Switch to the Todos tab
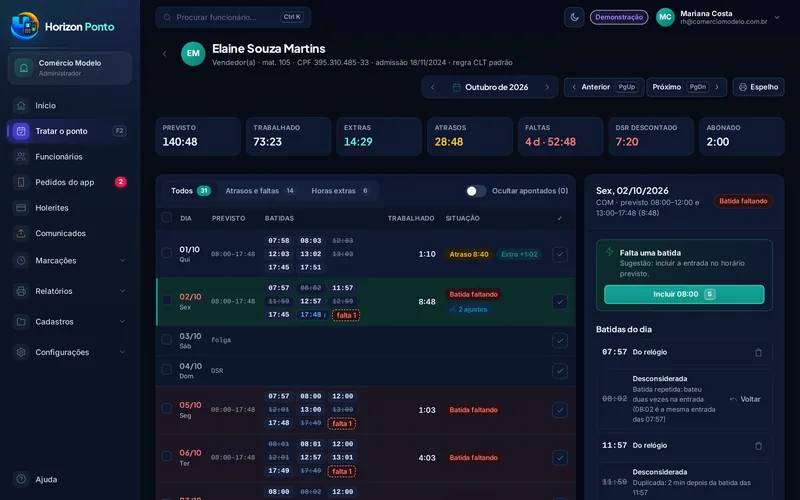This screenshot has height=500, width=800. 190,191
